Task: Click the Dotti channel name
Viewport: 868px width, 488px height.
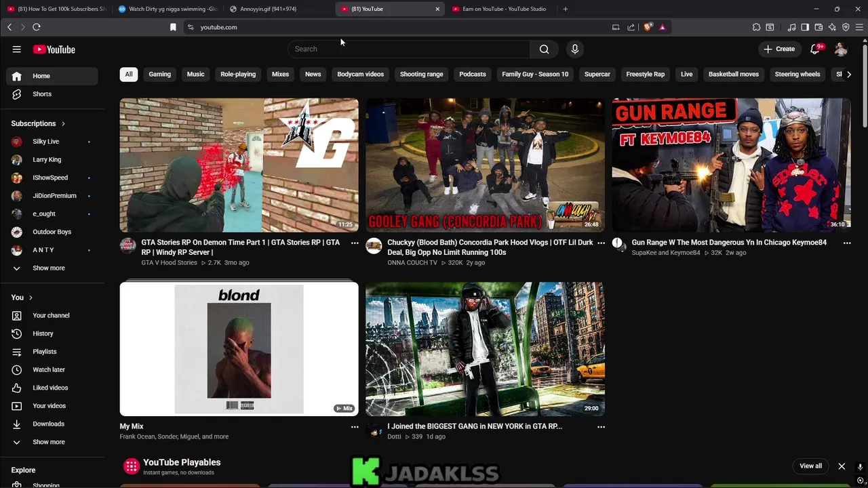Action: (394, 436)
